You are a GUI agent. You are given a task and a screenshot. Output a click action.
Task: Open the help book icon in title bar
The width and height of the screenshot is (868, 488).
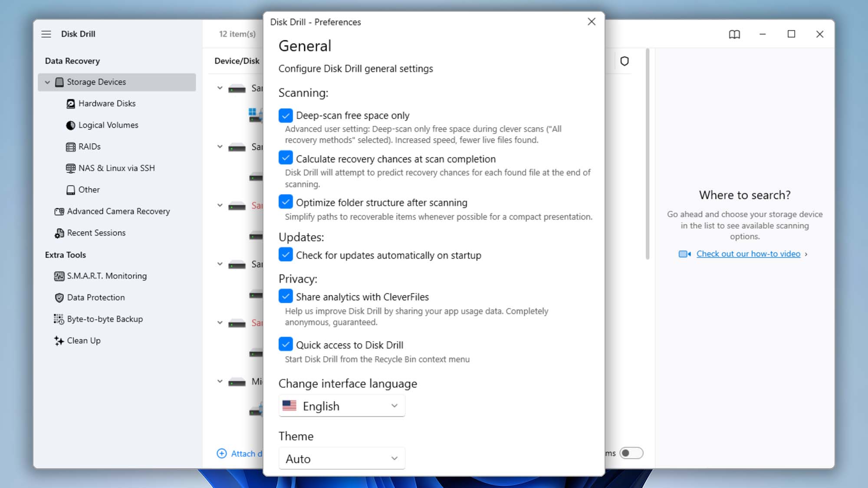tap(734, 34)
